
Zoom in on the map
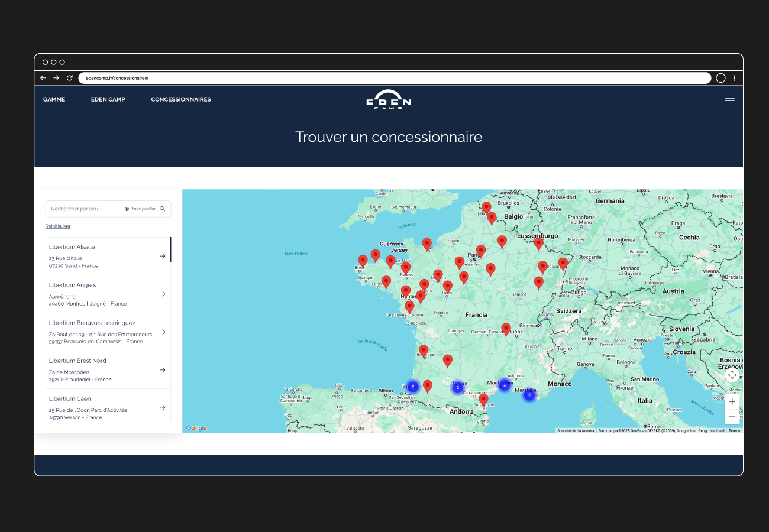[x=732, y=401]
